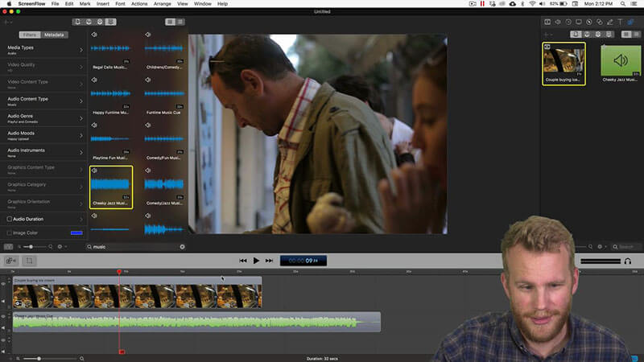Toggle Audio Duration checkbox
Screen dimensions: 644x362
[9, 219]
